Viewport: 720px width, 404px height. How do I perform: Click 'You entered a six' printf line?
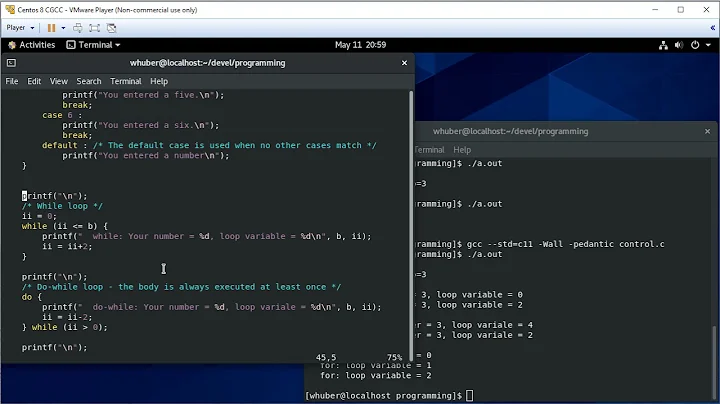(141, 125)
